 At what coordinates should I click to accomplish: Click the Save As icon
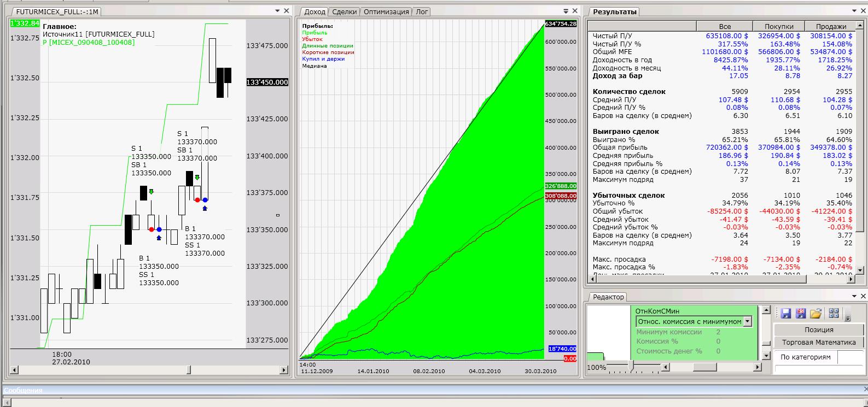point(801,313)
